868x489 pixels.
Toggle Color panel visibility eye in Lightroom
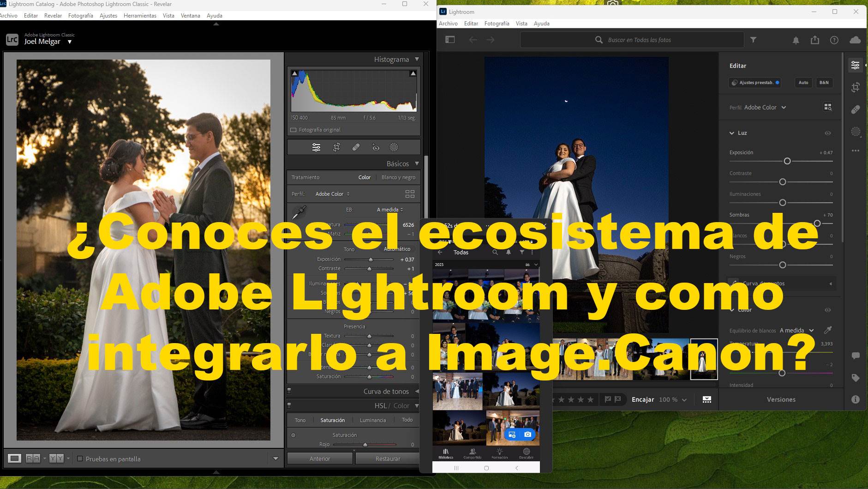coord(828,310)
